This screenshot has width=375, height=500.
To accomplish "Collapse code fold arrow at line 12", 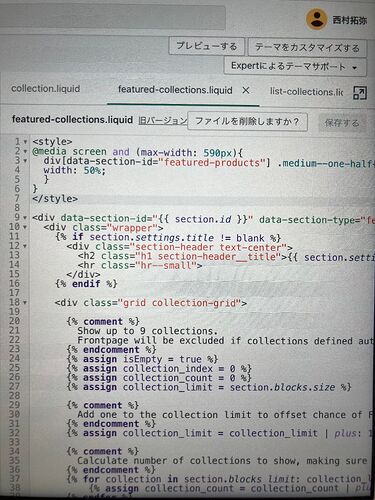I will pyautogui.click(x=25, y=246).
